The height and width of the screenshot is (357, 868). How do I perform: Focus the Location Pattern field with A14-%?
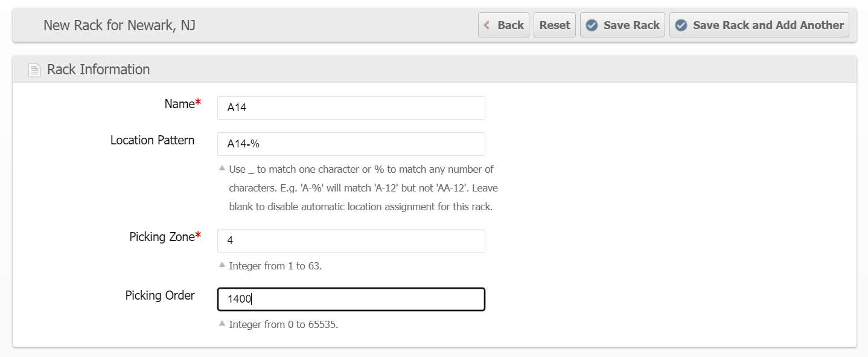[x=351, y=144]
